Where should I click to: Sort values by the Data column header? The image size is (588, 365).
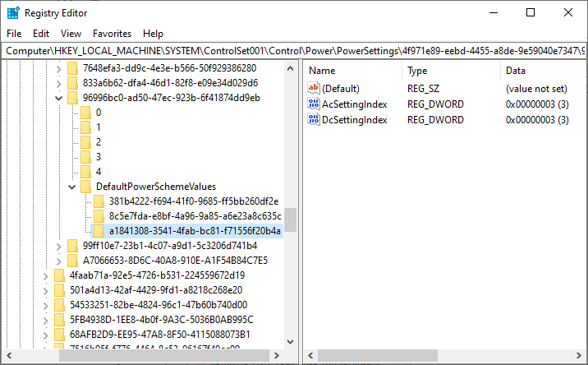click(544, 71)
